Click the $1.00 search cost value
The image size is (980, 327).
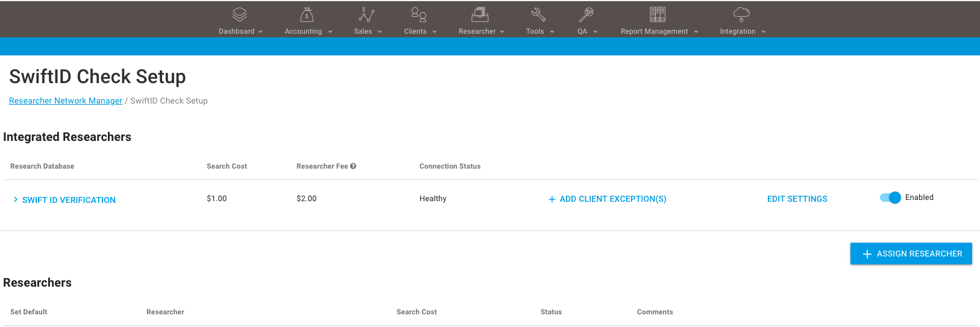[217, 198]
